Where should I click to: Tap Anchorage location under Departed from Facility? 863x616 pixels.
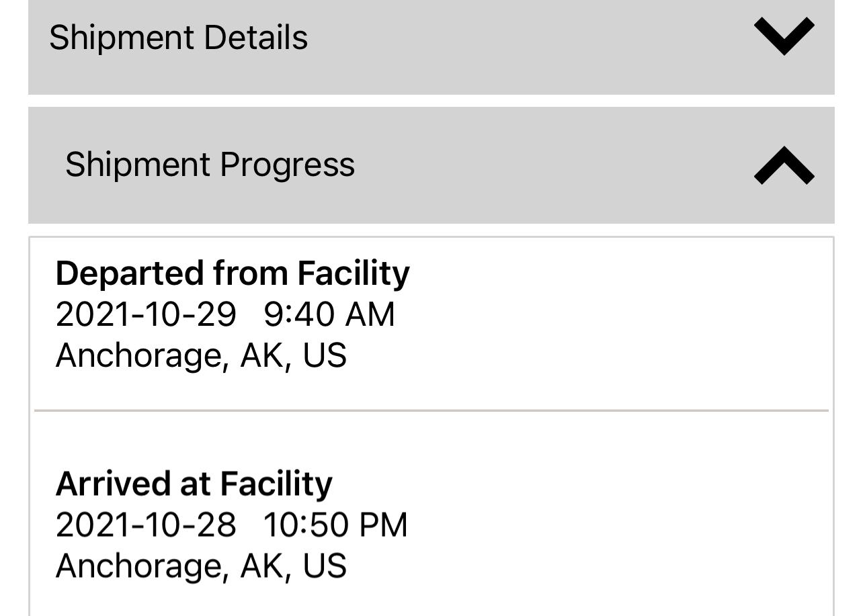[x=201, y=355]
